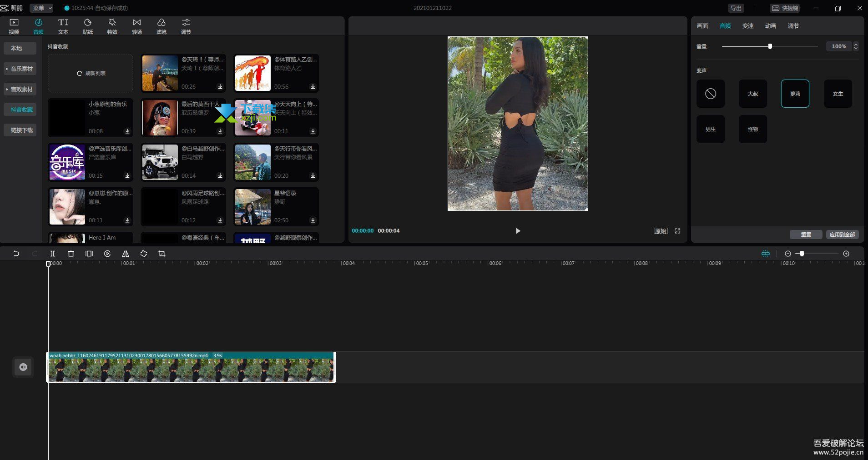This screenshot has height=460, width=868.
Task: Expand the 音效素材 category
Action: 20,89
